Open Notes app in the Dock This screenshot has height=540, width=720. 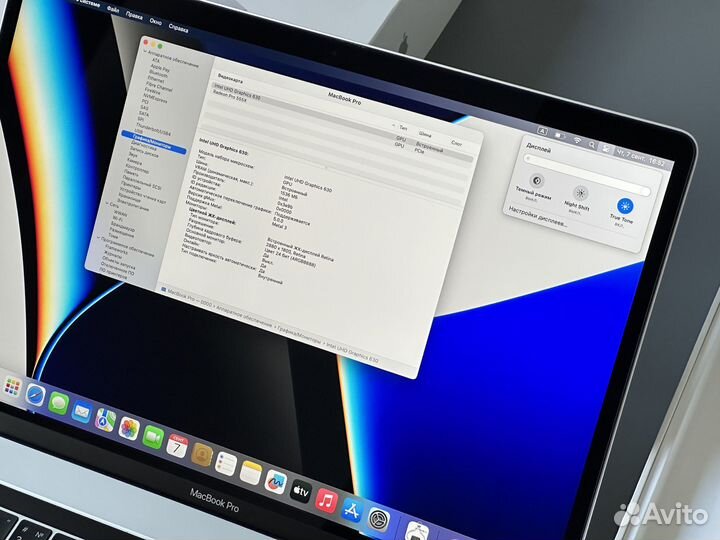pos(251,473)
